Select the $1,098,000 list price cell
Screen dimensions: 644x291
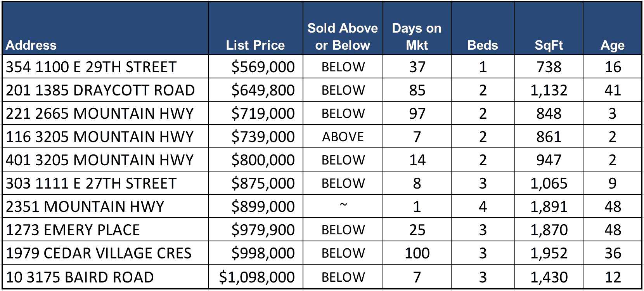pos(256,277)
